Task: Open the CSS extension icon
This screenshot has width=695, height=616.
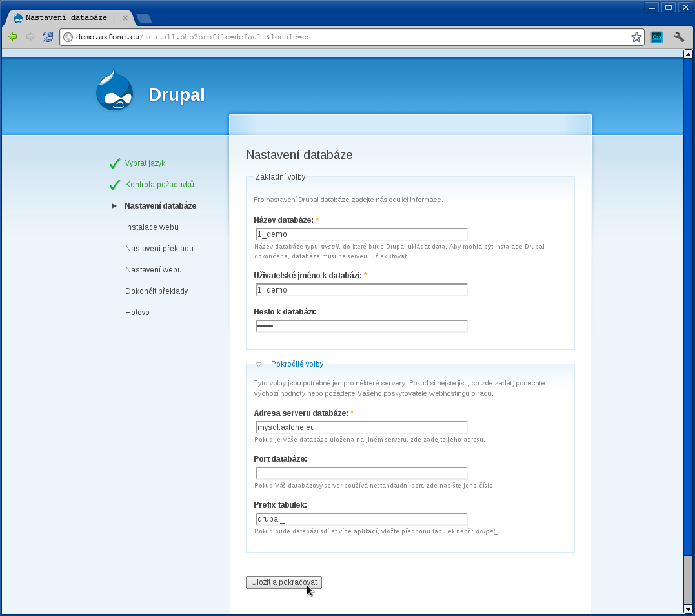Action: (x=657, y=37)
